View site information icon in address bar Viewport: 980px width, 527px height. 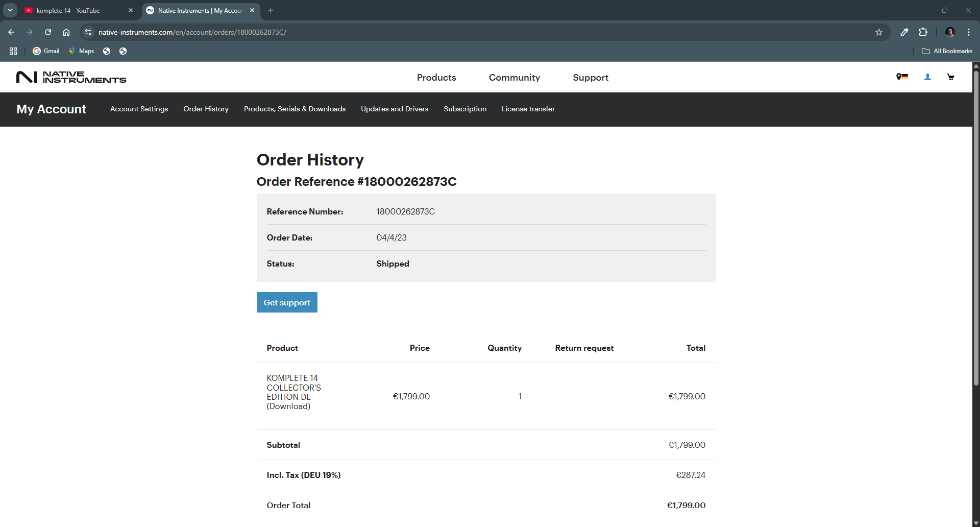point(88,32)
